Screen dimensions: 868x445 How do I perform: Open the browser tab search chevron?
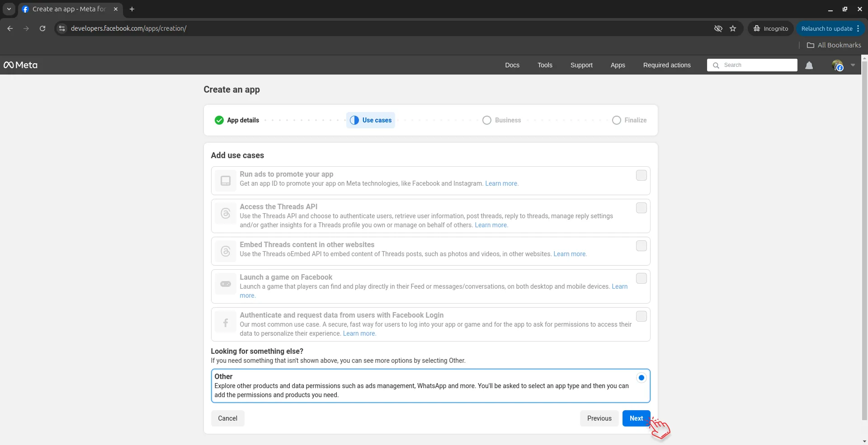tap(9, 9)
